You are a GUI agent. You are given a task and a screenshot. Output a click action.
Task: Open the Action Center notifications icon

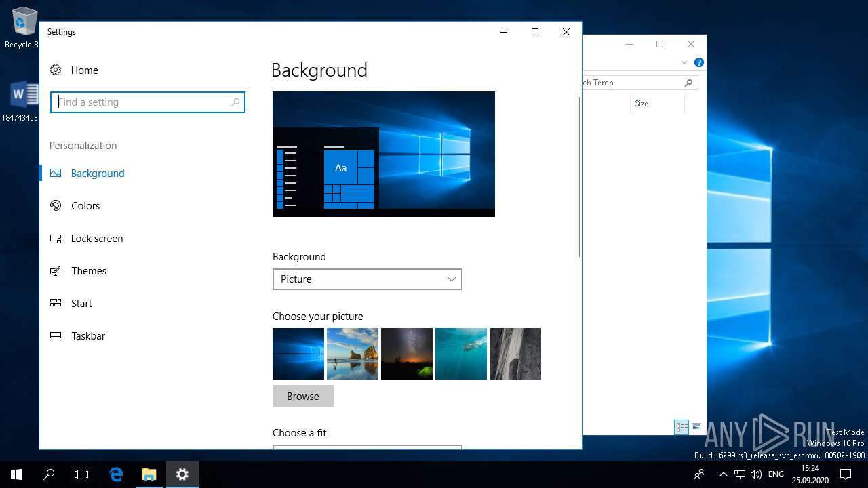[846, 474]
